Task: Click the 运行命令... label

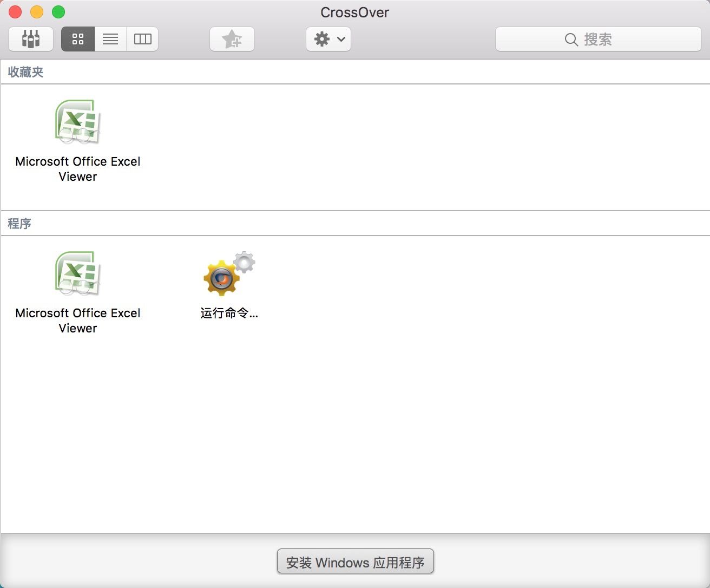Action: click(x=229, y=313)
